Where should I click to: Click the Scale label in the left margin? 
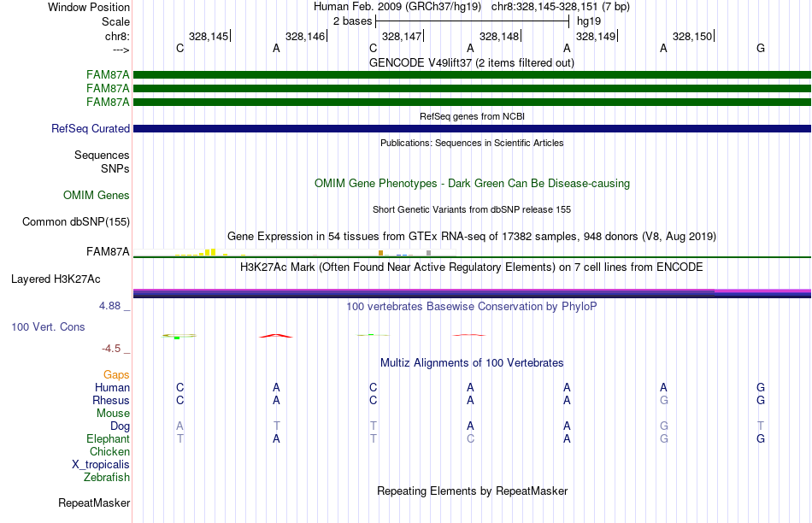(x=115, y=21)
